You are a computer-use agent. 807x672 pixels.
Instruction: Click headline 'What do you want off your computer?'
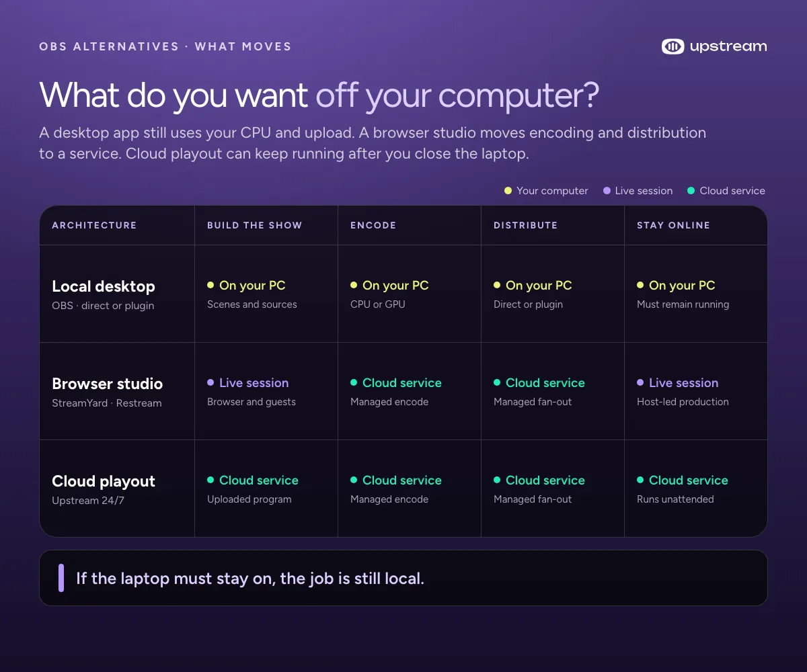point(319,95)
